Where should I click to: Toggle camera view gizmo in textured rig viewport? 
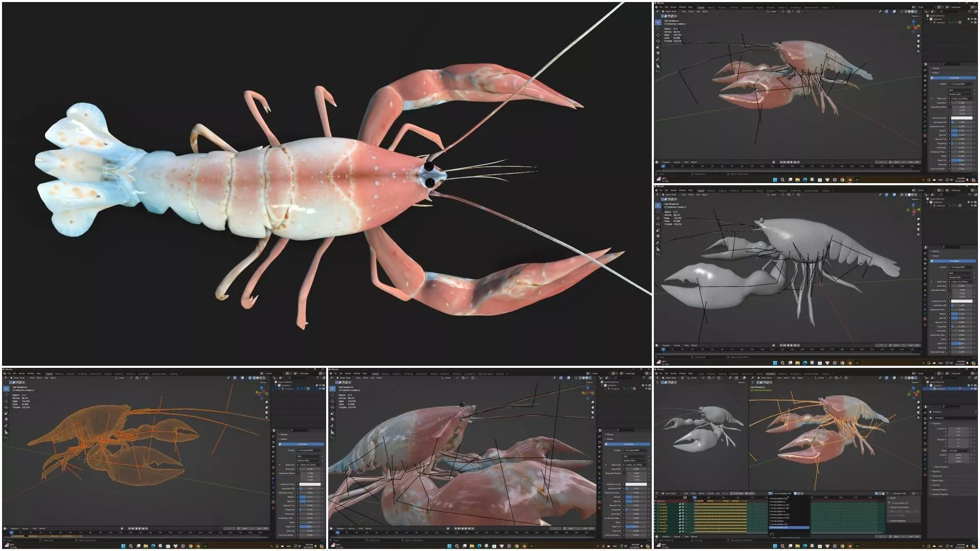tap(918, 46)
